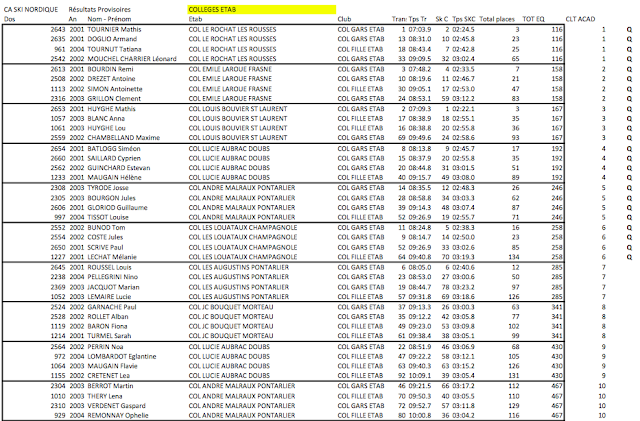Click the name JACQUOT Marian
This screenshot has height=421, width=640.
113,287
